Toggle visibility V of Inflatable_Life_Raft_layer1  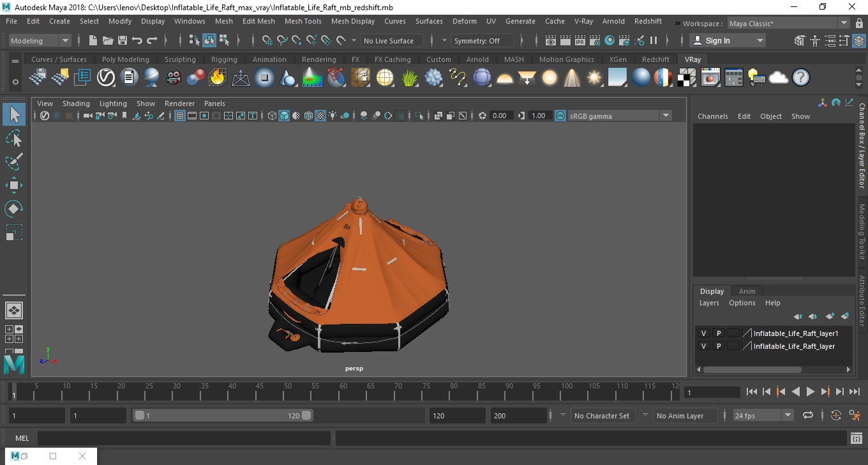click(703, 333)
